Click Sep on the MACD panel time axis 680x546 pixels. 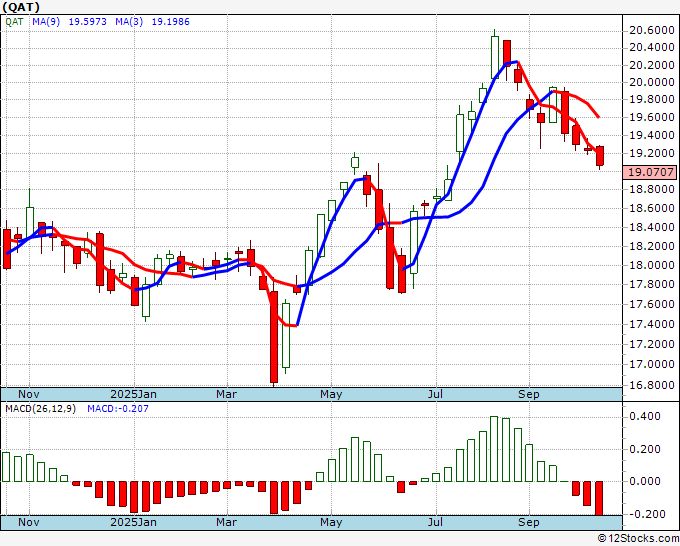pyautogui.click(x=529, y=522)
